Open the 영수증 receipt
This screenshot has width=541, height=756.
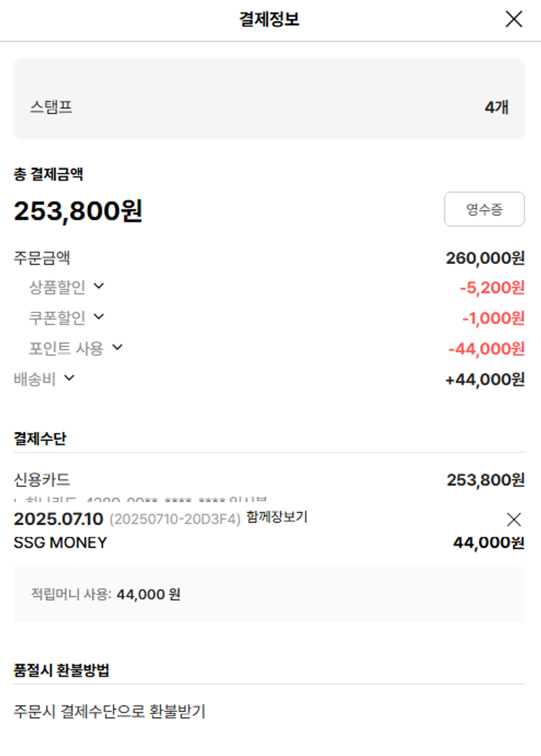pyautogui.click(x=484, y=209)
